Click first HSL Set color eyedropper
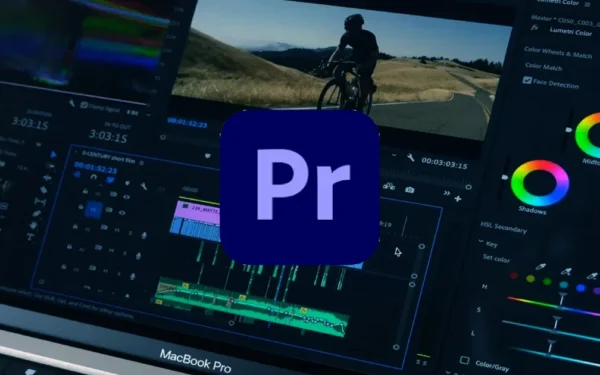This screenshot has width=600, height=375. pos(541,266)
